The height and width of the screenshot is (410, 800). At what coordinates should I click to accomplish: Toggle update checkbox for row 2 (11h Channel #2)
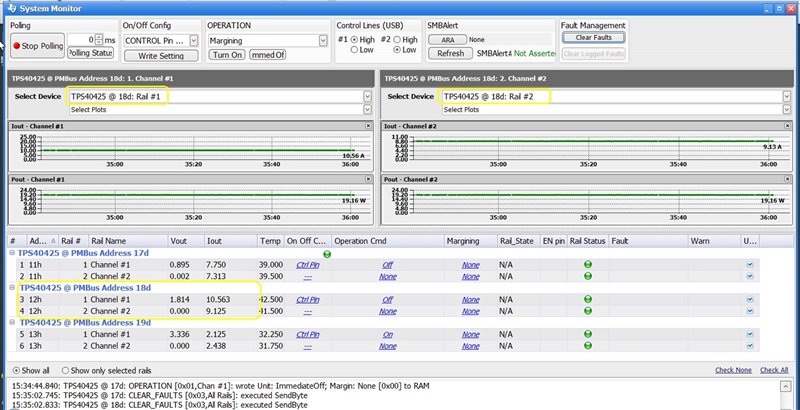point(749,276)
